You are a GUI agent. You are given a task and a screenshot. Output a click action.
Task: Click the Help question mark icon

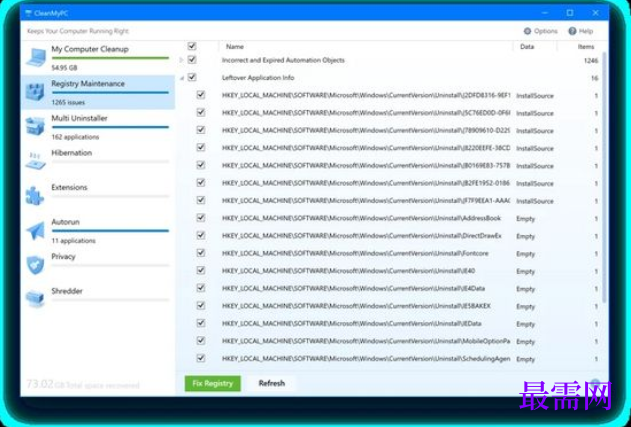pos(572,31)
